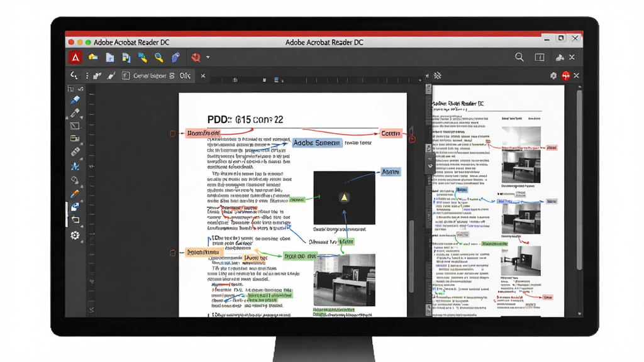
Task: Open the gear settings icon in left sidebar
Action: coord(75,235)
